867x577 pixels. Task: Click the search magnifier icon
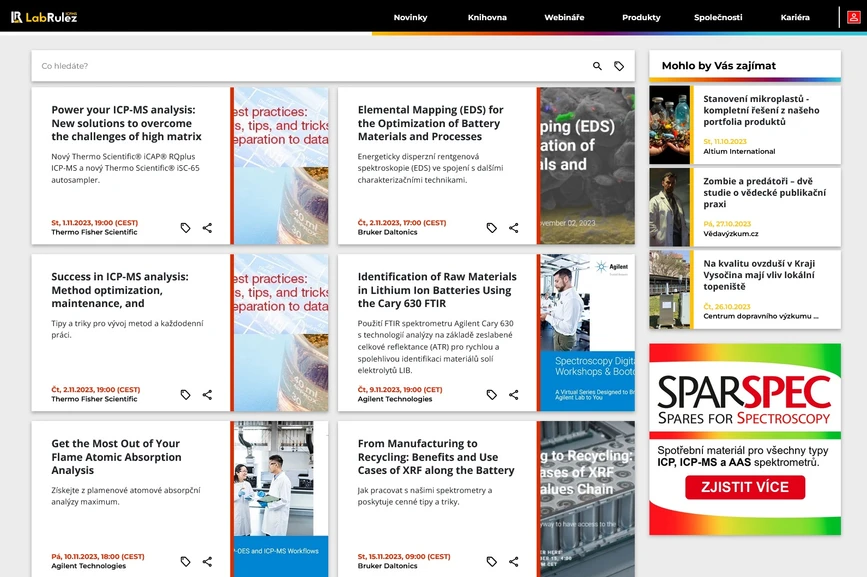tap(597, 66)
